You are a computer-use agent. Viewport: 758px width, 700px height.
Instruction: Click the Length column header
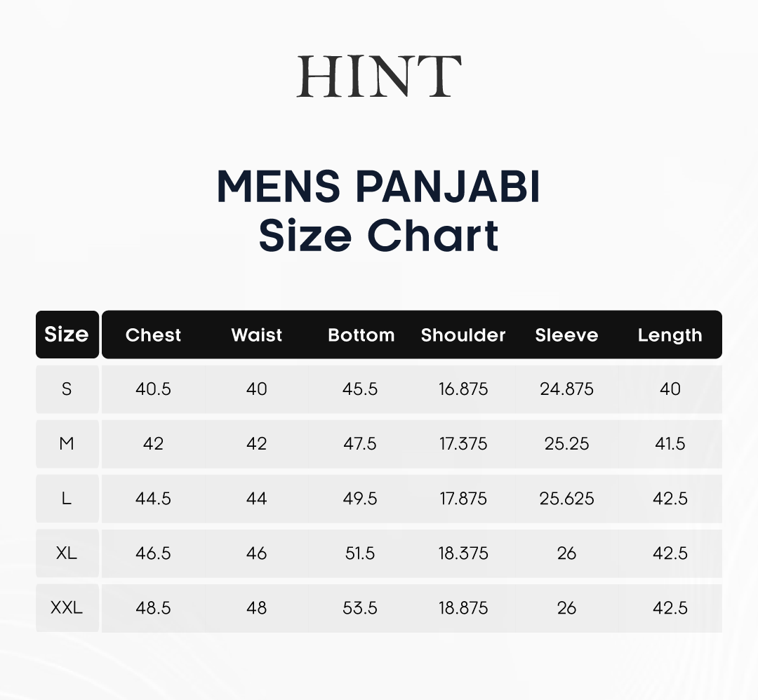click(x=670, y=335)
